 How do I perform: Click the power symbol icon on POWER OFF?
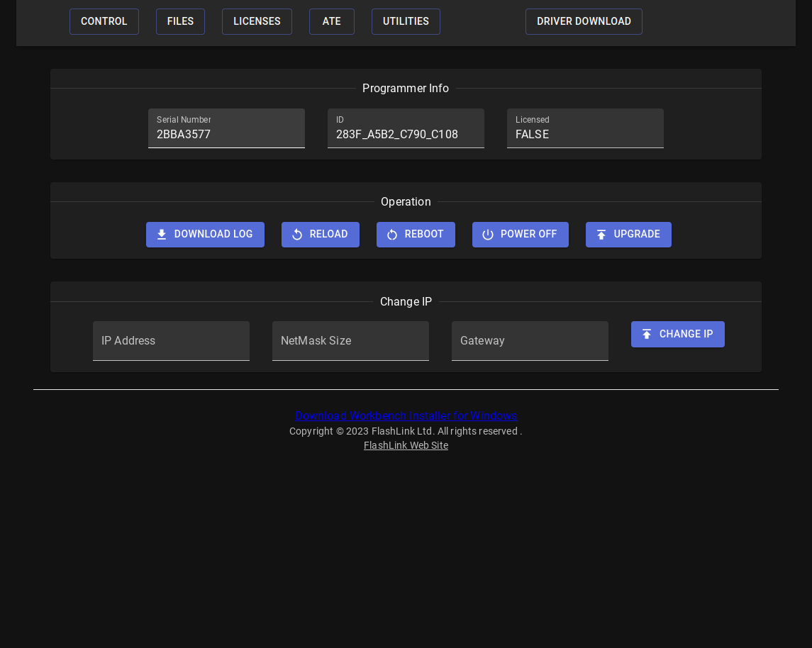[x=488, y=235]
